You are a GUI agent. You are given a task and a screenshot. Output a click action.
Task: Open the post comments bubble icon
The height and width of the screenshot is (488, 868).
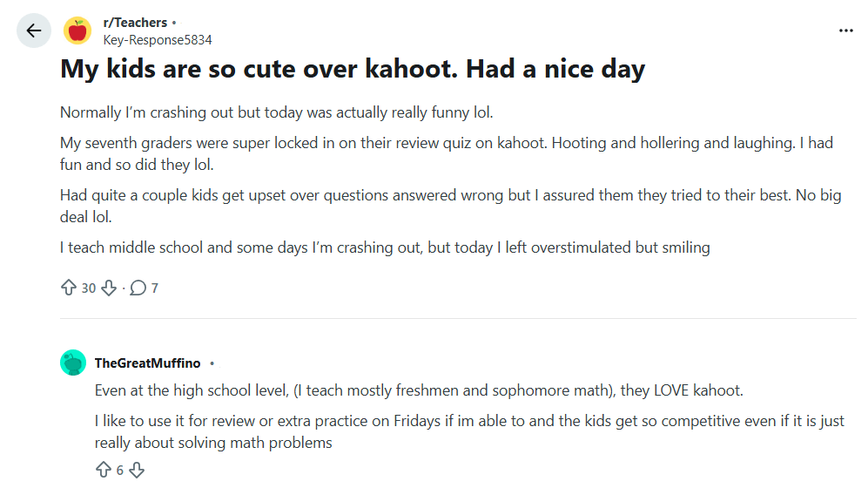(x=138, y=288)
